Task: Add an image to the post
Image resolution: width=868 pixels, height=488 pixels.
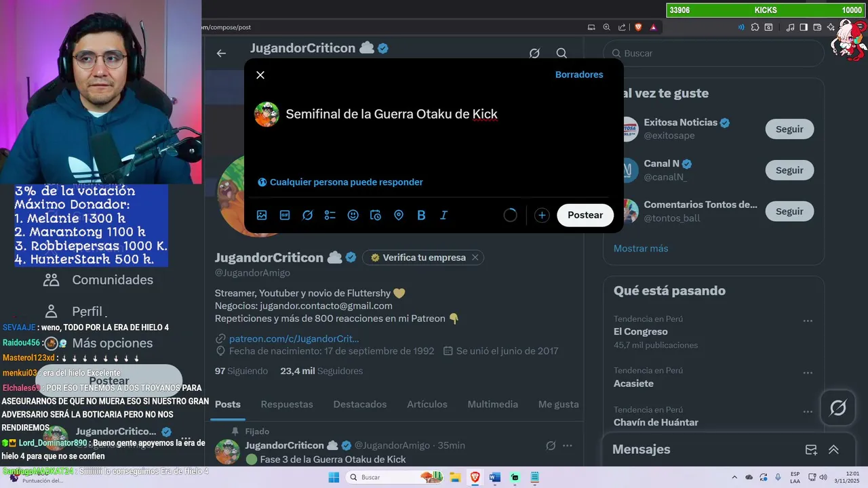Action: 262,215
